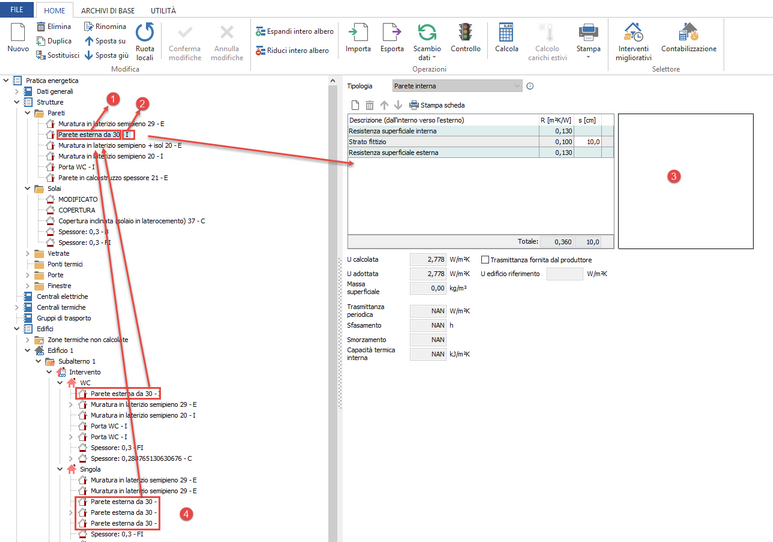The height and width of the screenshot is (542, 773).
Task: Collapse the Solai folder
Action: click(27, 188)
